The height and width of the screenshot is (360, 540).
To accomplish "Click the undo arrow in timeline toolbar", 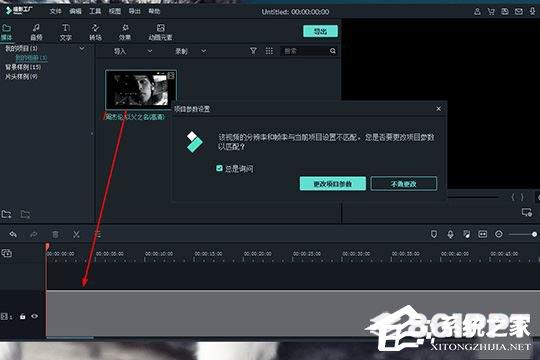I will coord(13,235).
